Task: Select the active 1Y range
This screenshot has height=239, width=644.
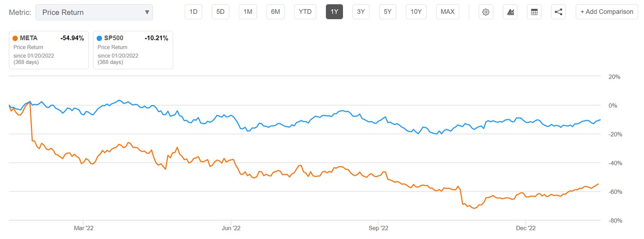Action: (x=334, y=12)
